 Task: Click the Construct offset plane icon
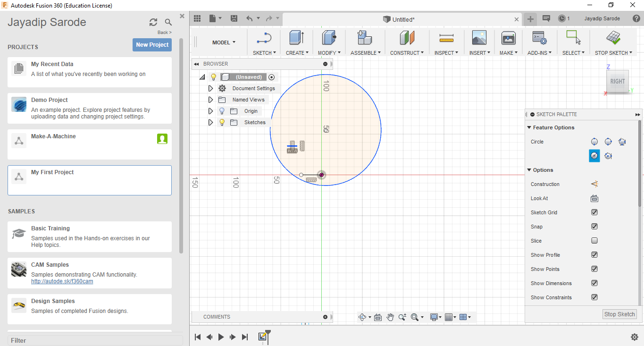(407, 38)
